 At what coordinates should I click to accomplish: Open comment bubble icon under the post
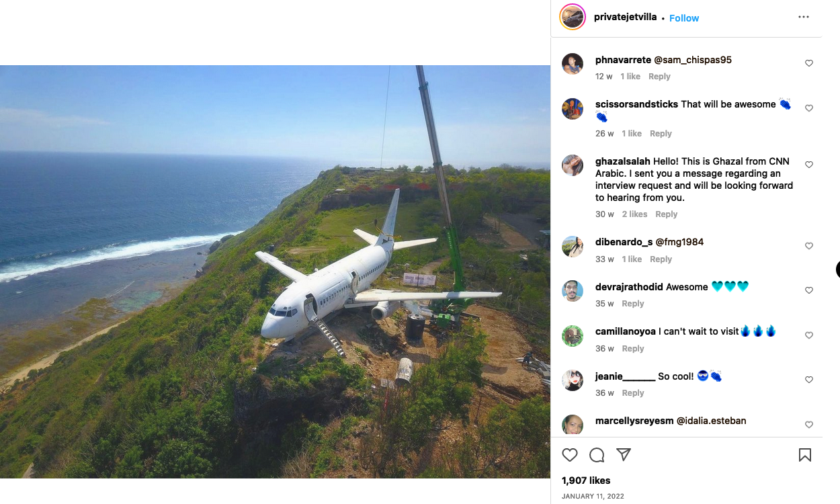(x=597, y=455)
